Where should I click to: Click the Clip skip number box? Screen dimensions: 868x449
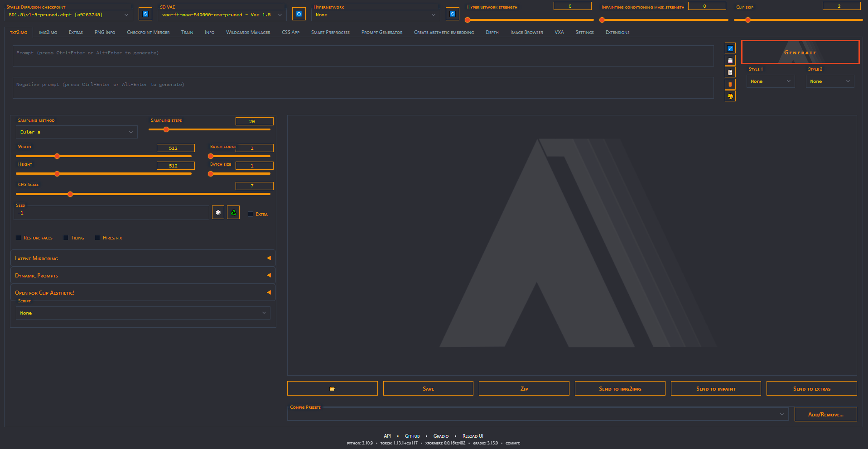[x=842, y=6]
